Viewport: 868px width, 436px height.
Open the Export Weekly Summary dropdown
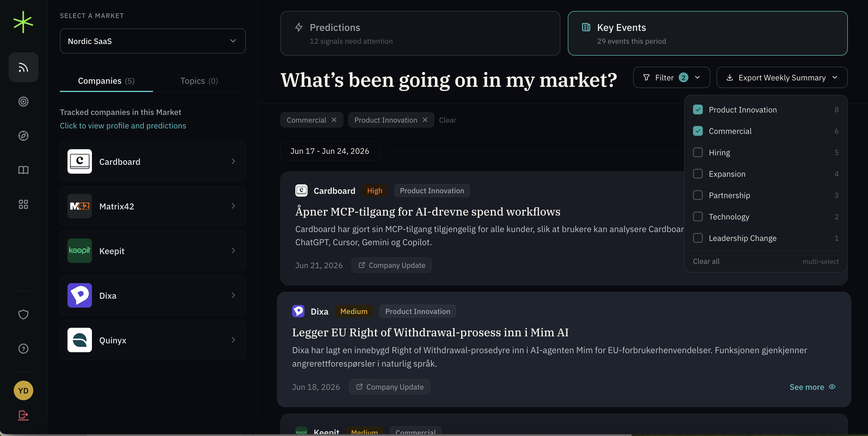[x=782, y=78]
